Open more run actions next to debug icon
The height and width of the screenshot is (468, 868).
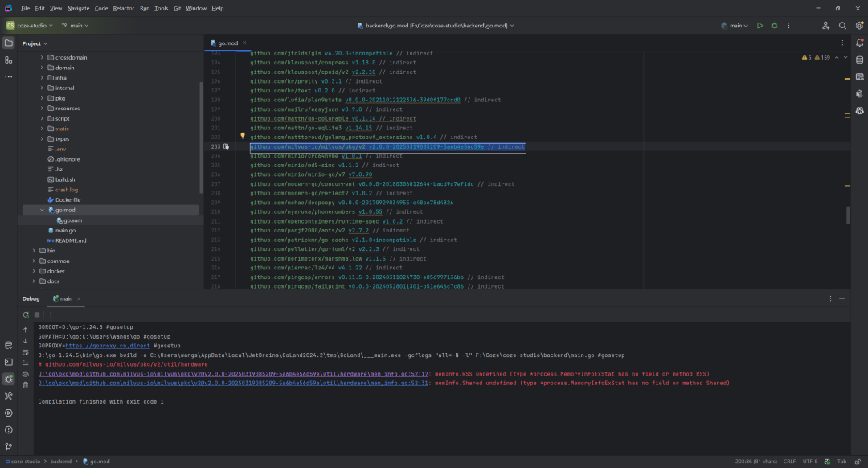(x=789, y=26)
